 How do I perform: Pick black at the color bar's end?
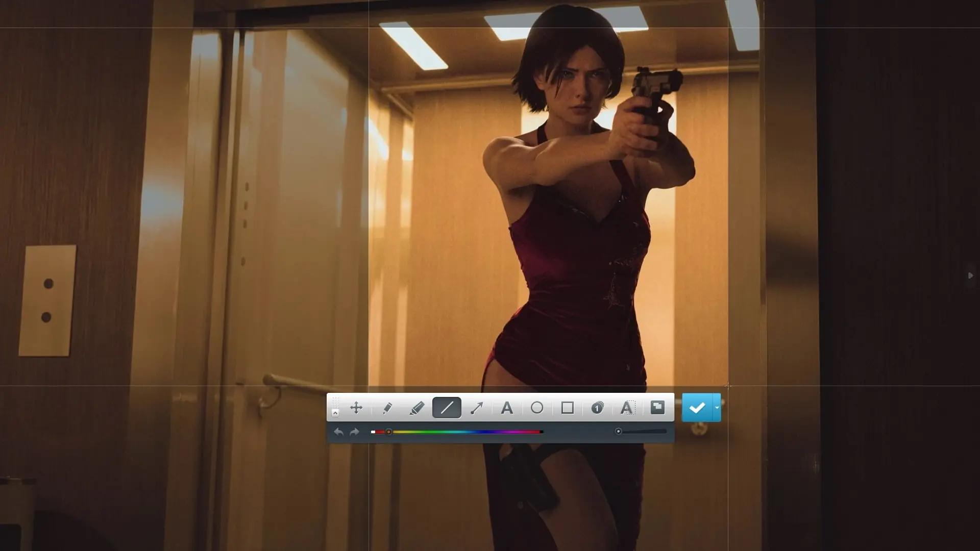click(x=542, y=432)
